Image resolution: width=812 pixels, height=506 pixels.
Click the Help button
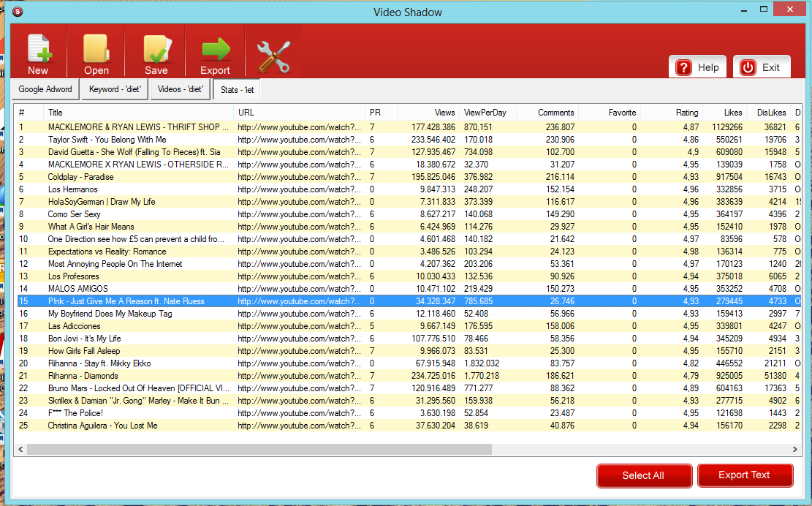697,67
